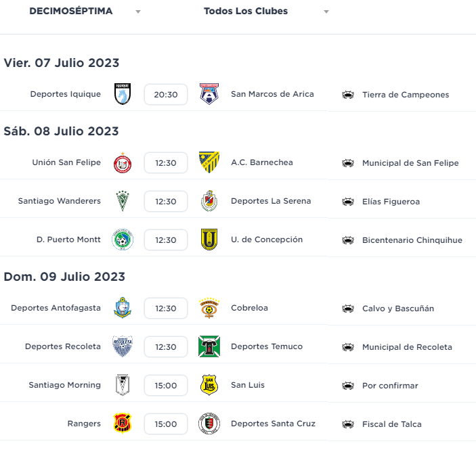Image resolution: width=476 pixels, height=452 pixels.
Task: Click the San Marcos de Arica crest
Action: (x=209, y=94)
